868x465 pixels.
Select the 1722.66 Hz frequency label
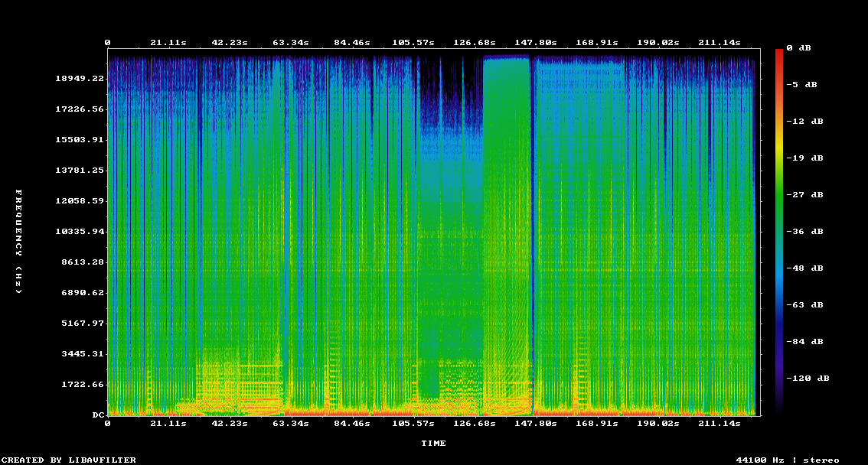pyautogui.click(x=83, y=385)
